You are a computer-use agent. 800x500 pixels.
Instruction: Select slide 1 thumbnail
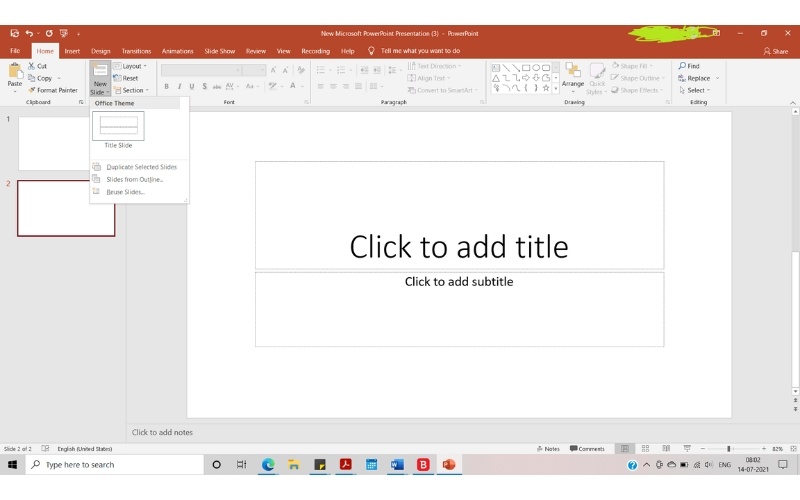click(54, 143)
